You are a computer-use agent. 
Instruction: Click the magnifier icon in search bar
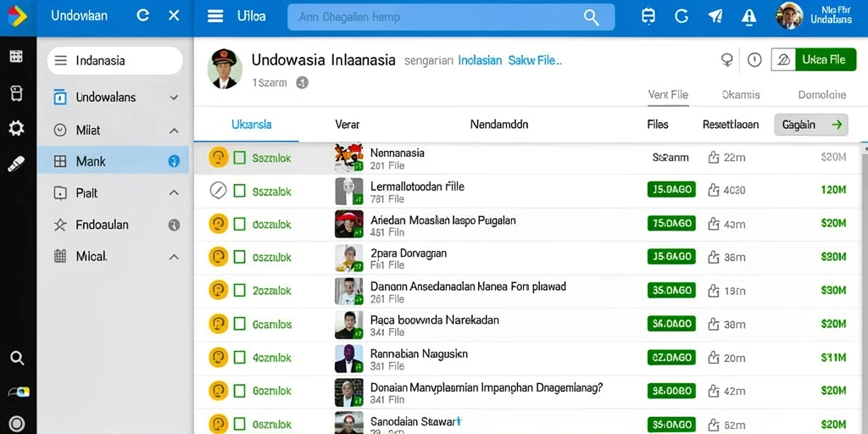[x=591, y=17]
